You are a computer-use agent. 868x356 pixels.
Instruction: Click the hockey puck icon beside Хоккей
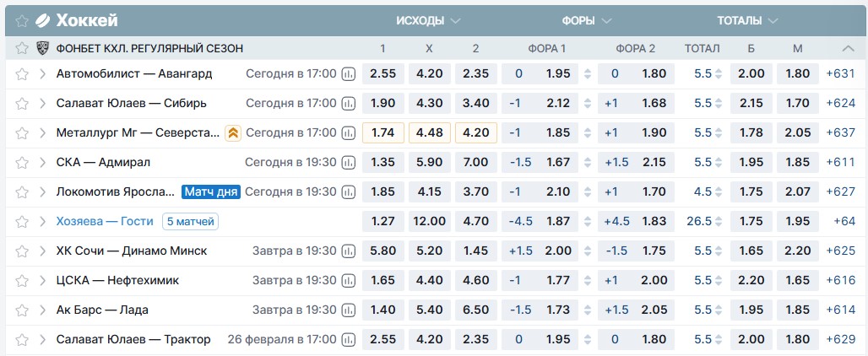42,20
